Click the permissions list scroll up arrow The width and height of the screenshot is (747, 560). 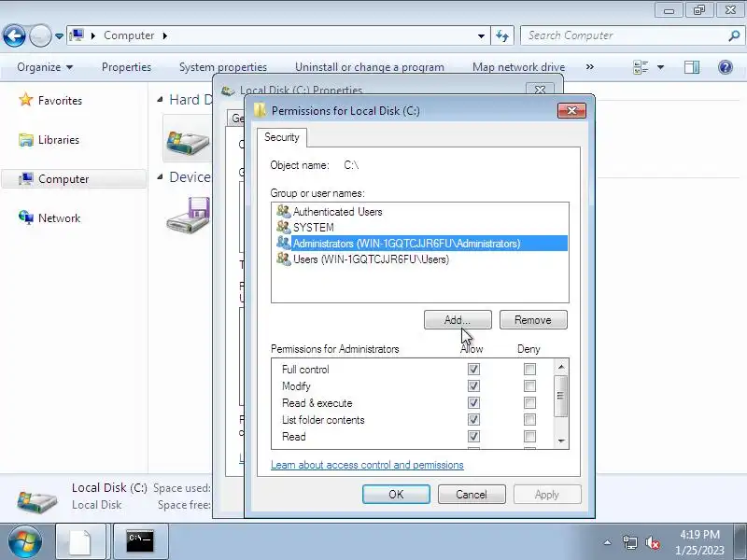(561, 367)
